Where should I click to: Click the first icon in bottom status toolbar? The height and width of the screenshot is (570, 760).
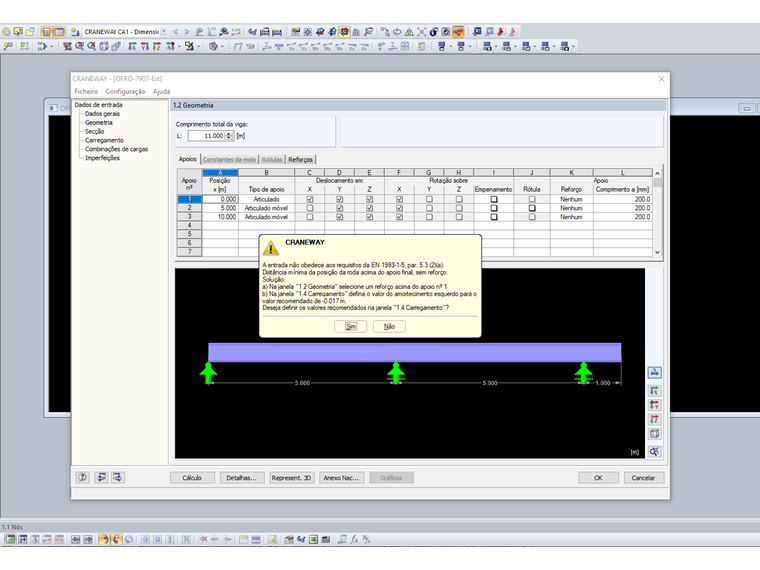[x=10, y=539]
